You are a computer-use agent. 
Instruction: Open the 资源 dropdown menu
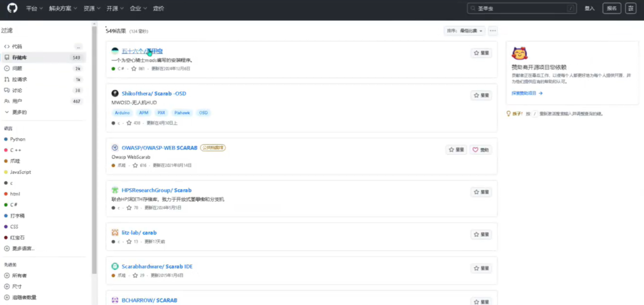(92, 8)
